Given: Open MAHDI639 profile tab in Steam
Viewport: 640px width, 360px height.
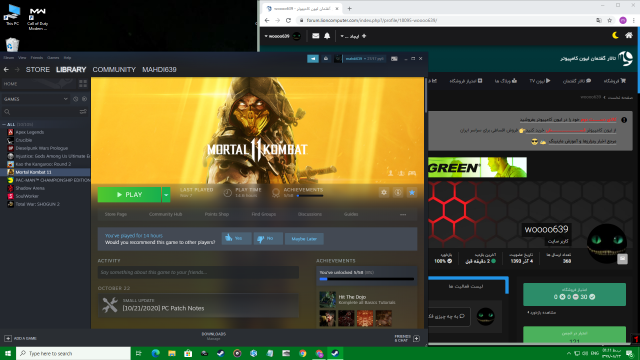Looking at the screenshot, I should pyautogui.click(x=159, y=70).
